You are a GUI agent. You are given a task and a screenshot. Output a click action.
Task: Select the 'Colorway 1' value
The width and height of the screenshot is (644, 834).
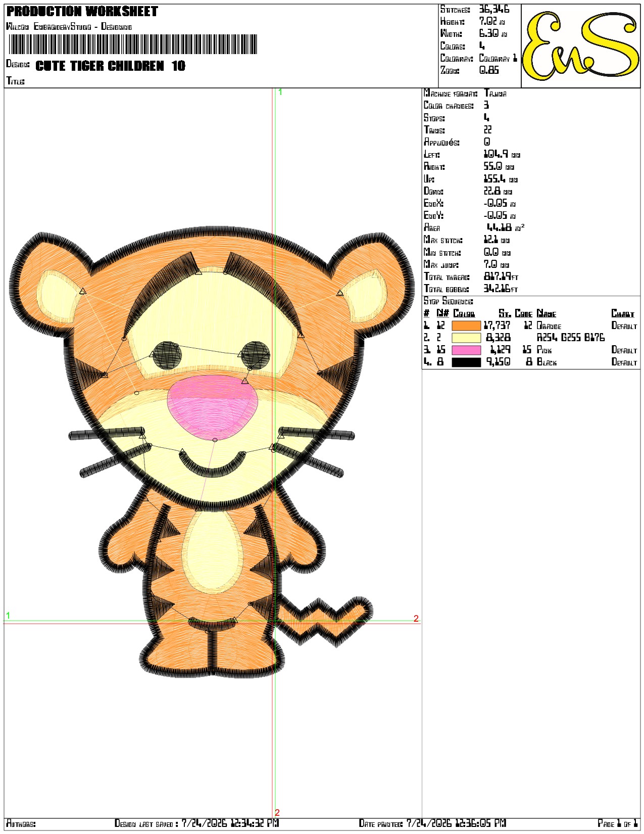(498, 58)
